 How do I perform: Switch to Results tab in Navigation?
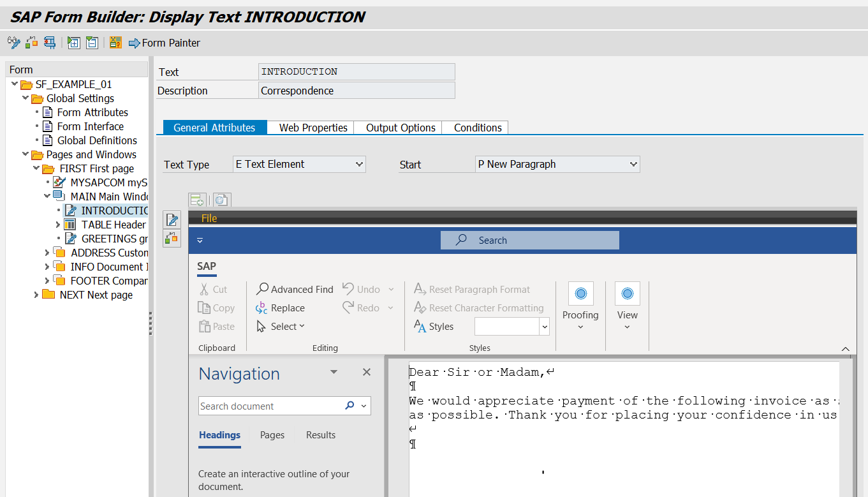pos(321,435)
